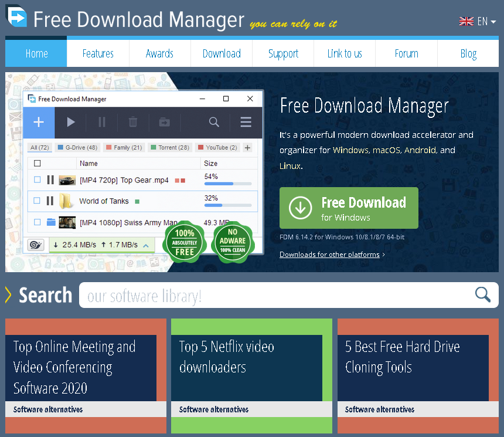
Task: Expand Downloads for other platforms
Action: [x=332, y=255]
